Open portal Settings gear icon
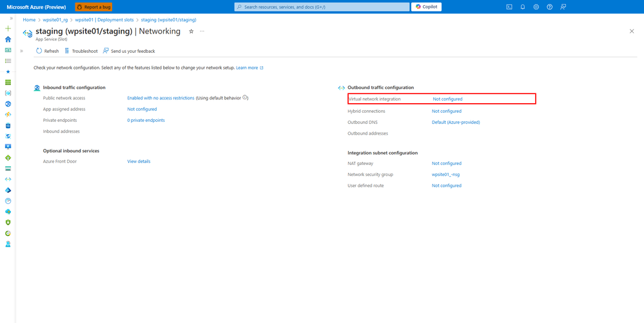 pyautogui.click(x=536, y=7)
